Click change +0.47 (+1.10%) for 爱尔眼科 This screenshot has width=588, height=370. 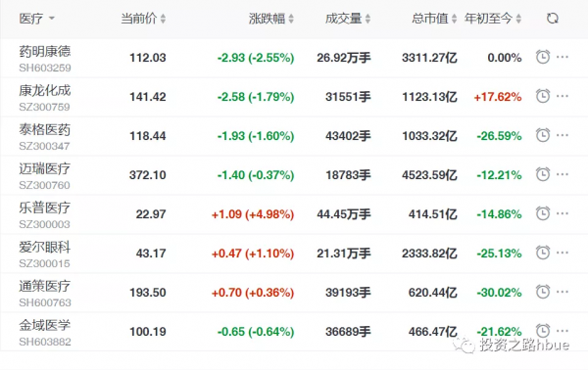(253, 254)
